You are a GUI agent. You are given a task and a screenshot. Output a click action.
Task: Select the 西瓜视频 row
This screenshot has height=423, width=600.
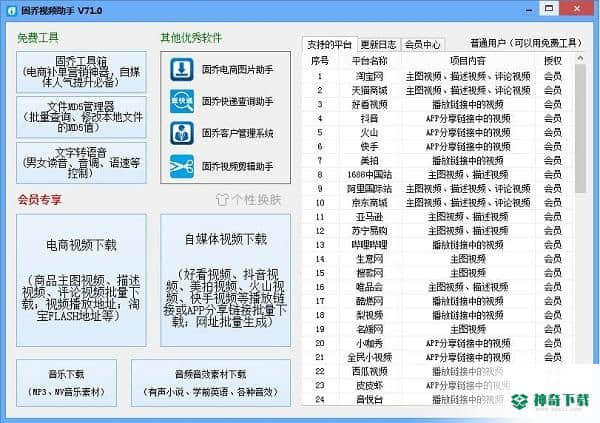[x=438, y=371]
